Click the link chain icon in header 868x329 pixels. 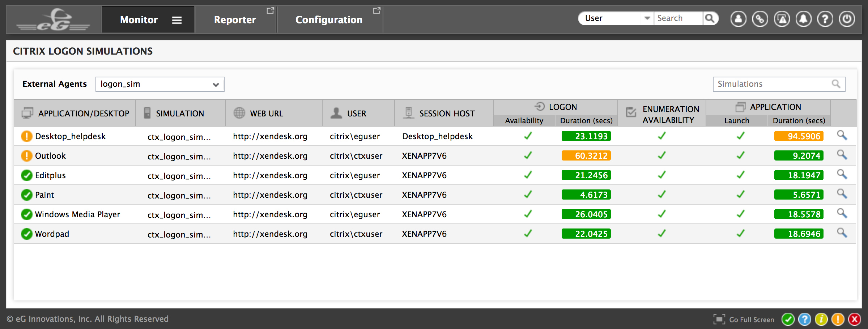(x=760, y=19)
